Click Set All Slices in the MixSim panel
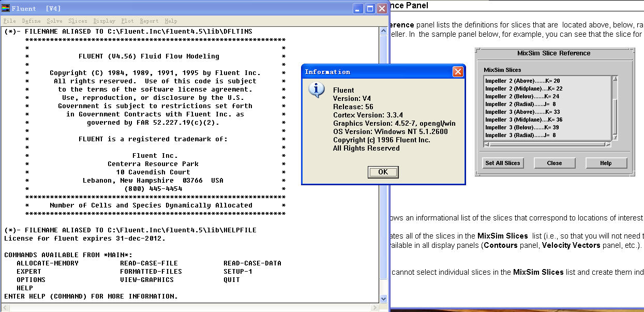The image size is (644, 312). 502,163
